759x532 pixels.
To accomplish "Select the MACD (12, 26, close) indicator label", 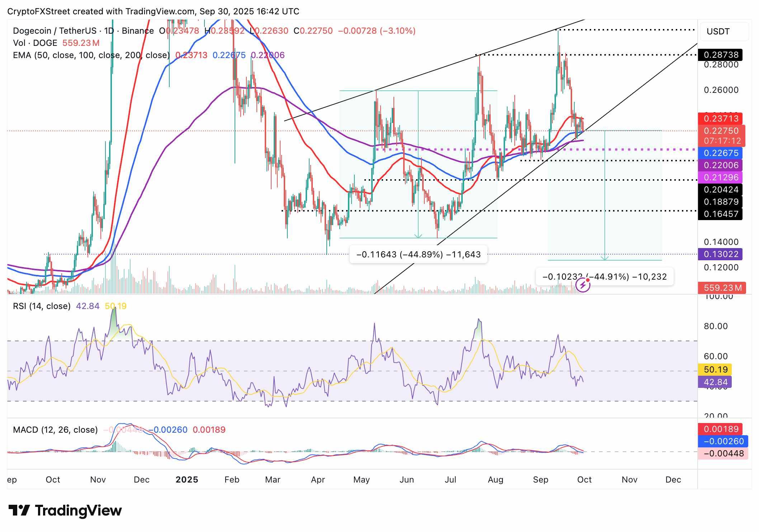I will (56, 429).
